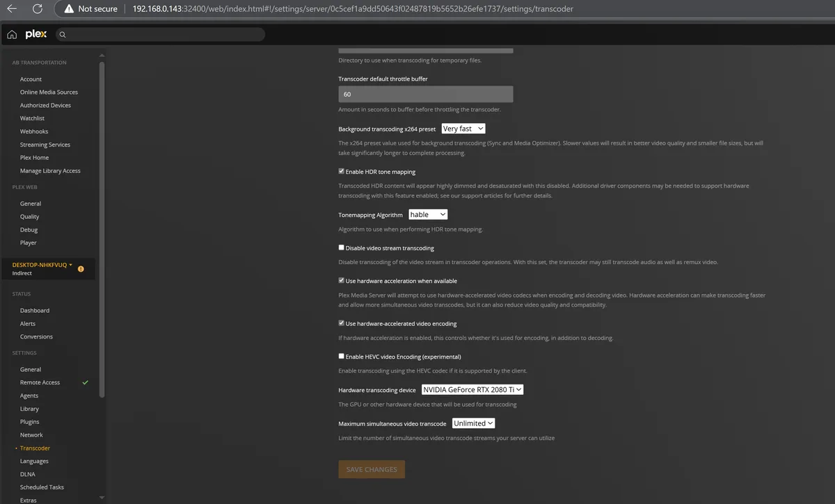Open DLNA settings
This screenshot has width=835, height=504.
click(x=28, y=474)
